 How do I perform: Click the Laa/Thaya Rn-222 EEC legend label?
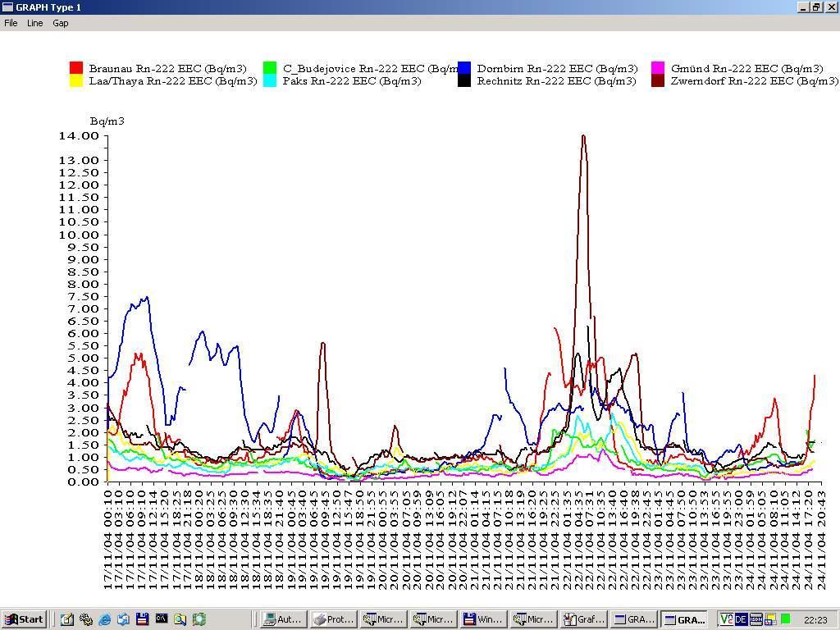click(173, 81)
